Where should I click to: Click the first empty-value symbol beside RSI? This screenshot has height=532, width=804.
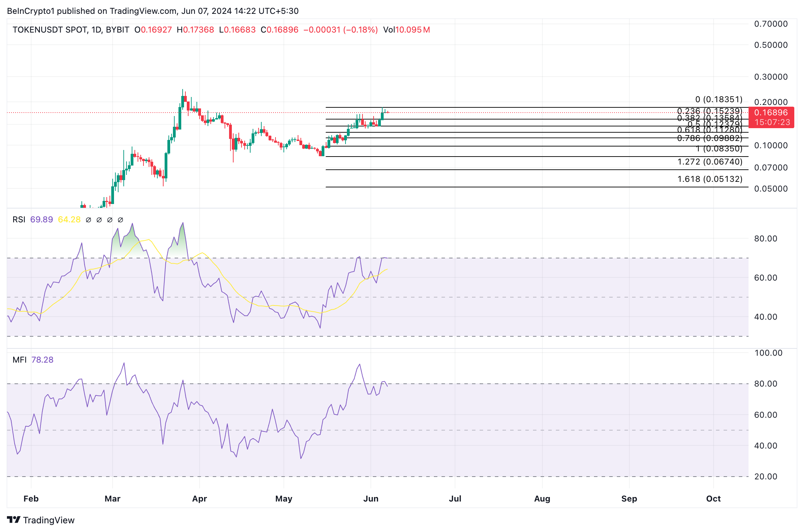88,220
